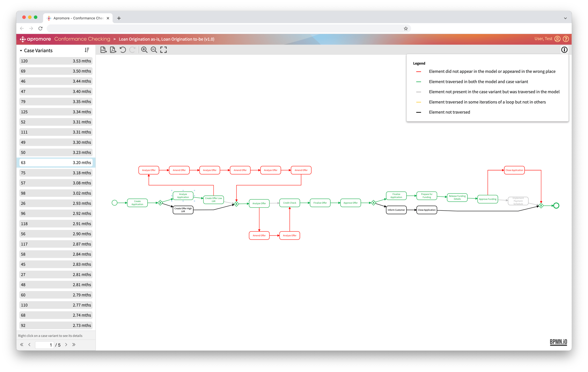Viewport: 588px width, 372px height.
Task: Bookmark the page using the star icon
Action: click(406, 28)
